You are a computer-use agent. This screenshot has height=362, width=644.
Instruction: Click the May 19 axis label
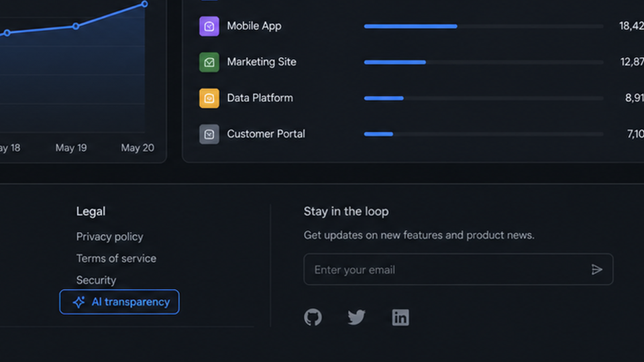pos(71,147)
